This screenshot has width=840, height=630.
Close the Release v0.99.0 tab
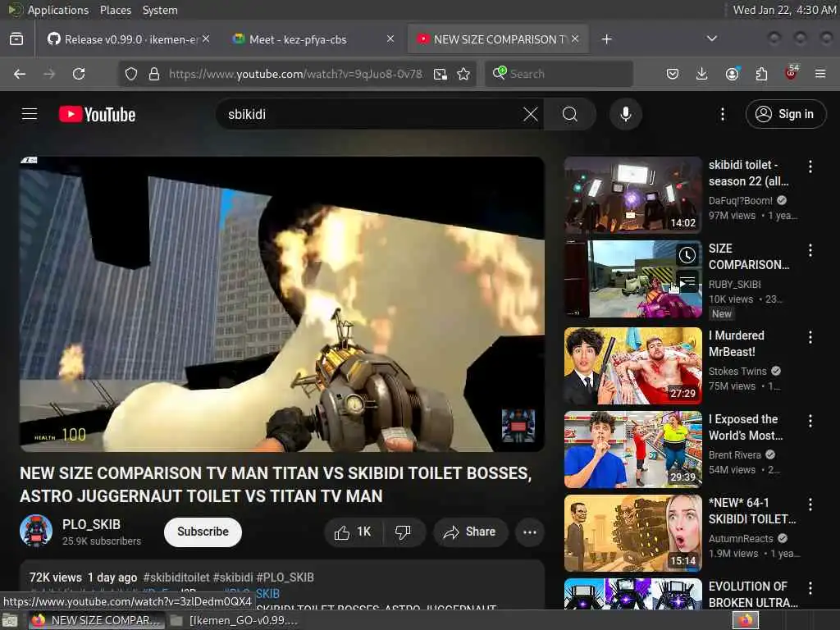click(206, 39)
